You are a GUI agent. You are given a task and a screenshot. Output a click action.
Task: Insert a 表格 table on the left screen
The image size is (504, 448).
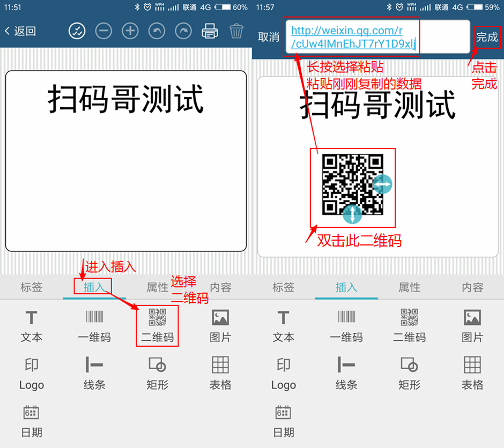(220, 372)
